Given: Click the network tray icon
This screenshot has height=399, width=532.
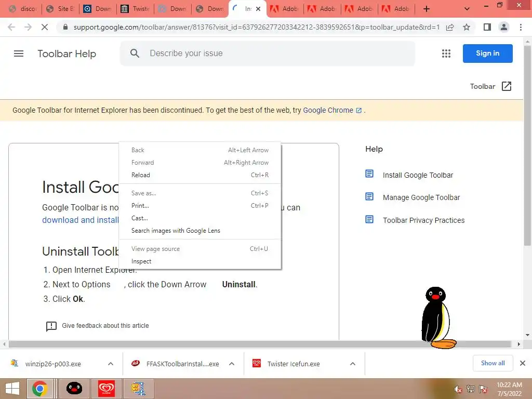Looking at the screenshot, I should (471, 389).
